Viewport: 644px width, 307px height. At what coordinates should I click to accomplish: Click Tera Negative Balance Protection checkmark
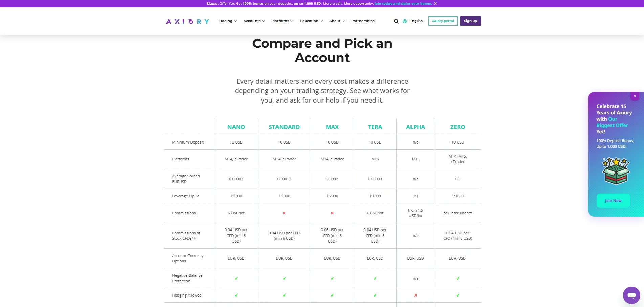(x=375, y=278)
